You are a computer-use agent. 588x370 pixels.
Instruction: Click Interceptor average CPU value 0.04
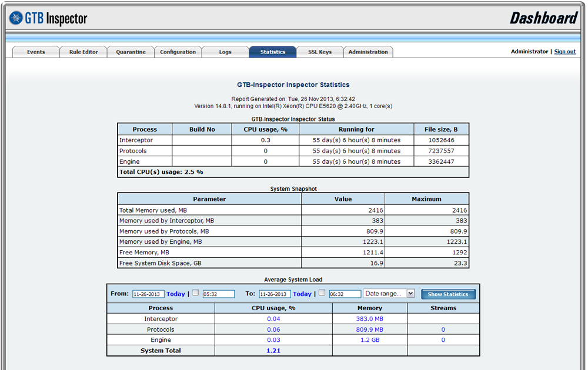tap(273, 319)
